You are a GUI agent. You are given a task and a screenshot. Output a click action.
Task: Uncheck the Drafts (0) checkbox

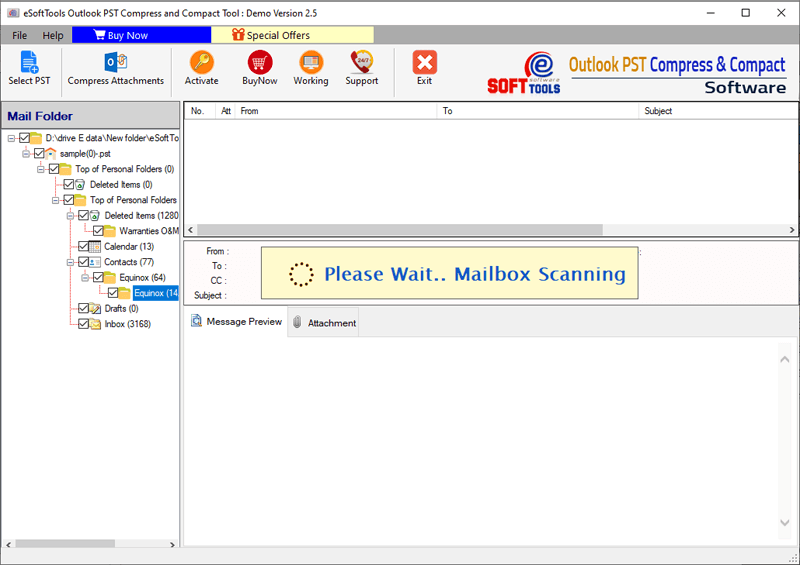[83, 308]
